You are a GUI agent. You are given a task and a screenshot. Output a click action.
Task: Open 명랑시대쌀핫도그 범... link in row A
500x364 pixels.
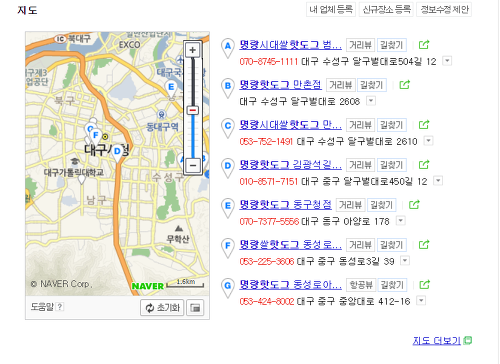(290, 45)
